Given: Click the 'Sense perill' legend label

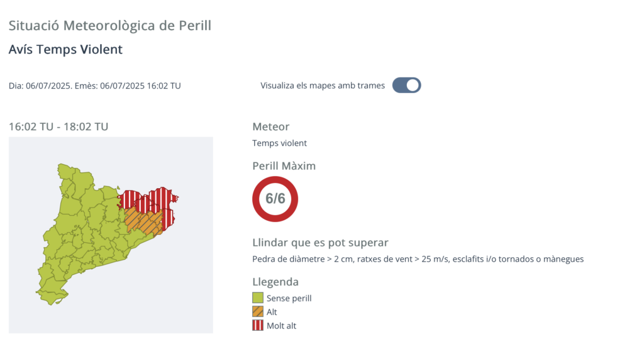Looking at the screenshot, I should click(x=289, y=298).
